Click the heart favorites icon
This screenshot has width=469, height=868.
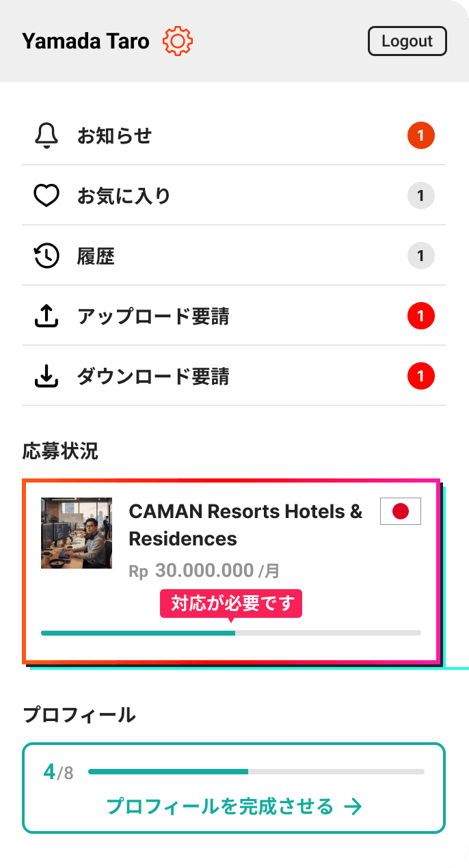point(46,196)
